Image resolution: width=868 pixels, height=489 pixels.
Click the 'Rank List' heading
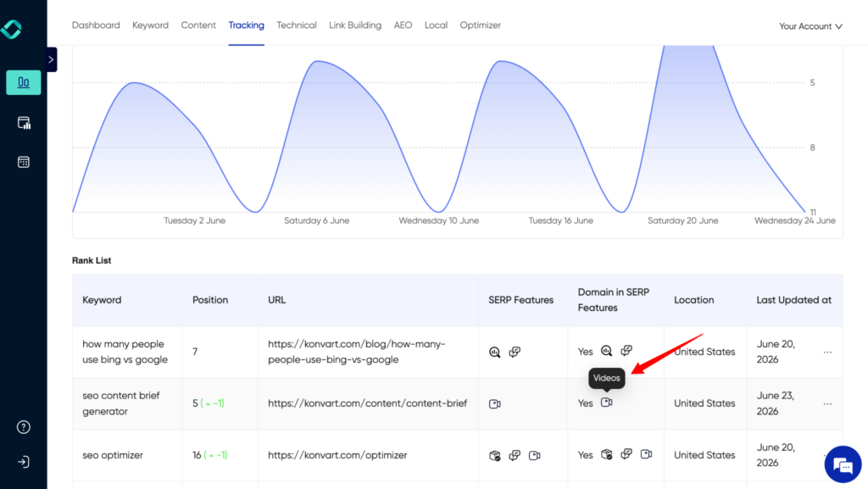92,260
